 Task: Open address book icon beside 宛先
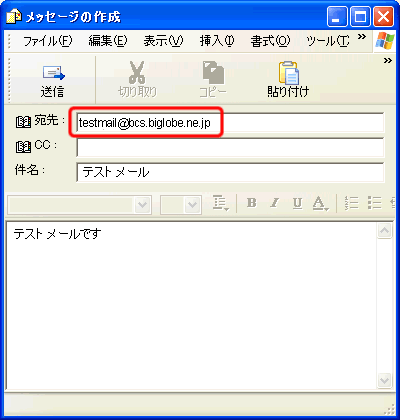click(x=23, y=122)
